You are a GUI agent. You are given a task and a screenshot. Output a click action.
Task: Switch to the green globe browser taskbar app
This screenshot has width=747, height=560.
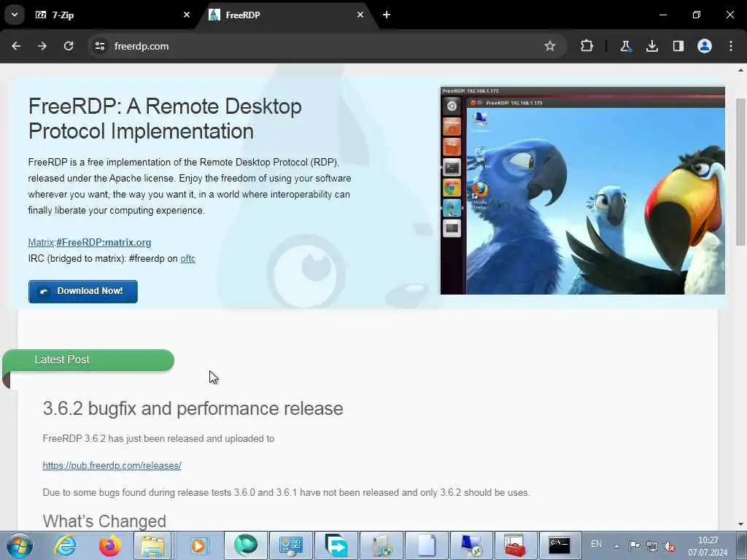tap(245, 545)
